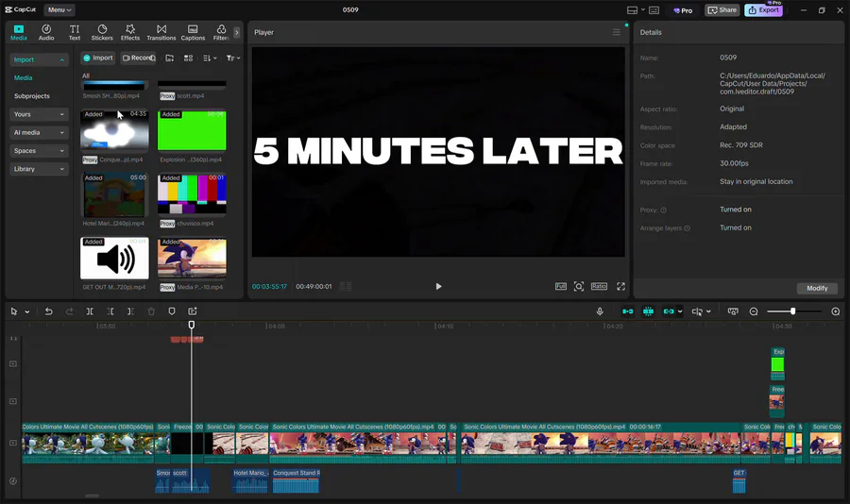Switch to the Text tab
This screenshot has height=504, width=850.
[75, 32]
